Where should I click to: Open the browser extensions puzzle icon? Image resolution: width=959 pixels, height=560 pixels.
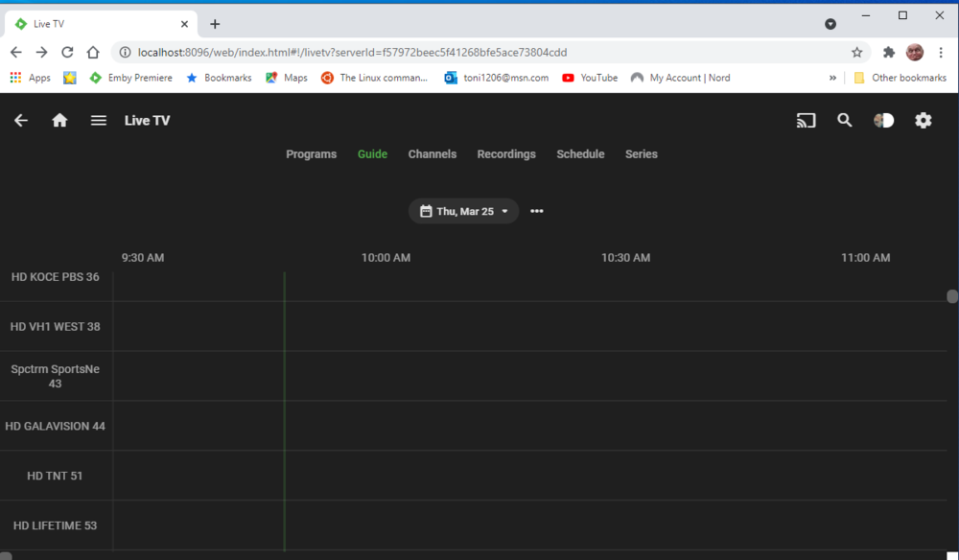pos(888,53)
